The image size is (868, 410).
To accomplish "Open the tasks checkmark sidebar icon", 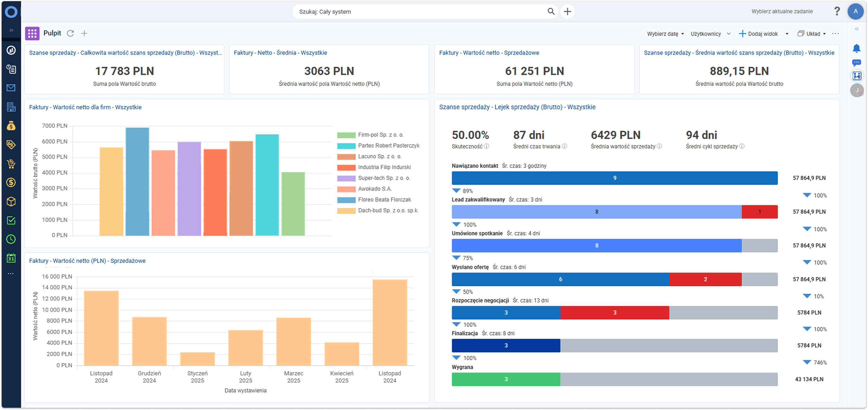I will [x=11, y=221].
